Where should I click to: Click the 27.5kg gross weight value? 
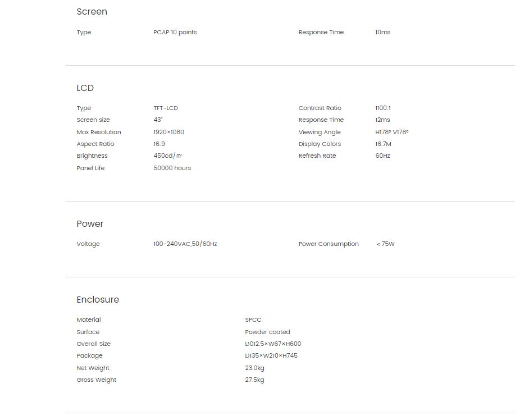click(x=255, y=380)
